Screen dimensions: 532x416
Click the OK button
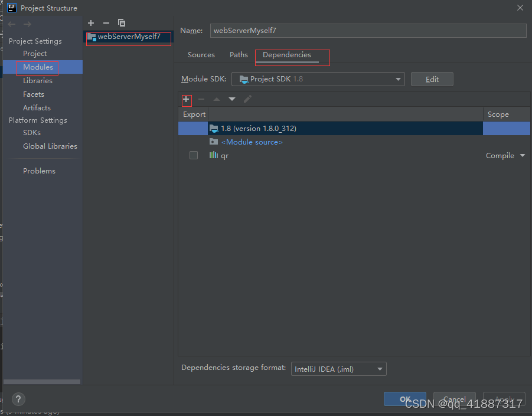pos(405,399)
